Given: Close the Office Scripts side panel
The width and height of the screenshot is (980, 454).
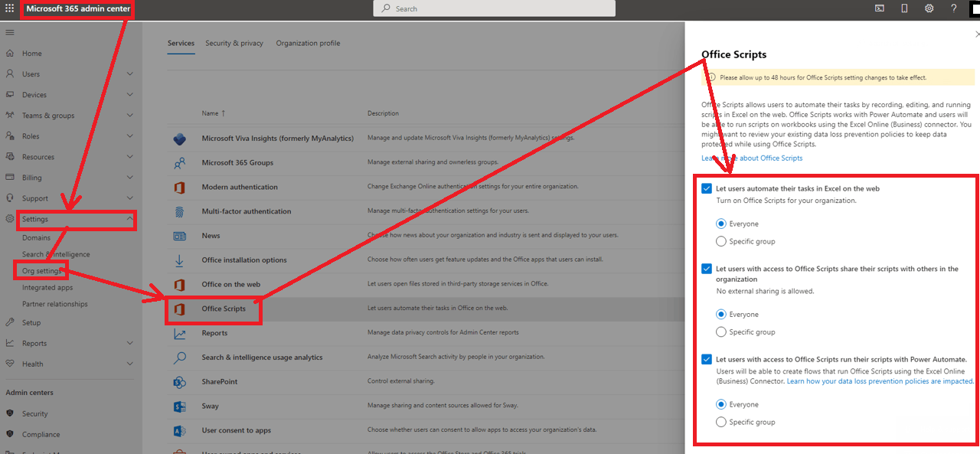Looking at the screenshot, I should point(976,34).
